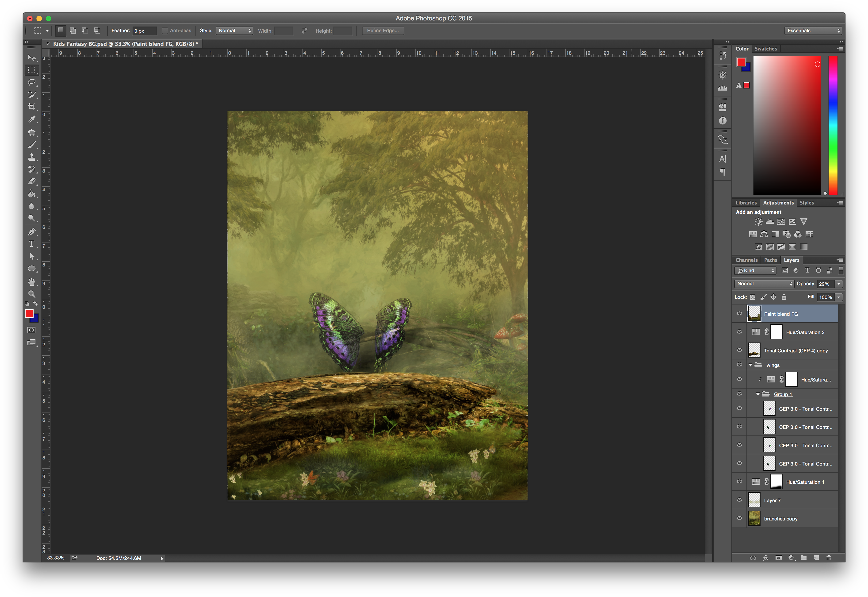Toggle visibility of Layer 7
Screen dimensions: 868x597
(x=739, y=500)
